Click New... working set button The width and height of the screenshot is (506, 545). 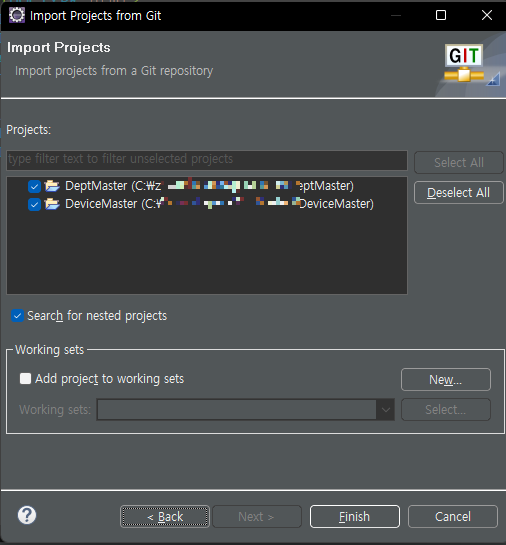click(x=446, y=380)
